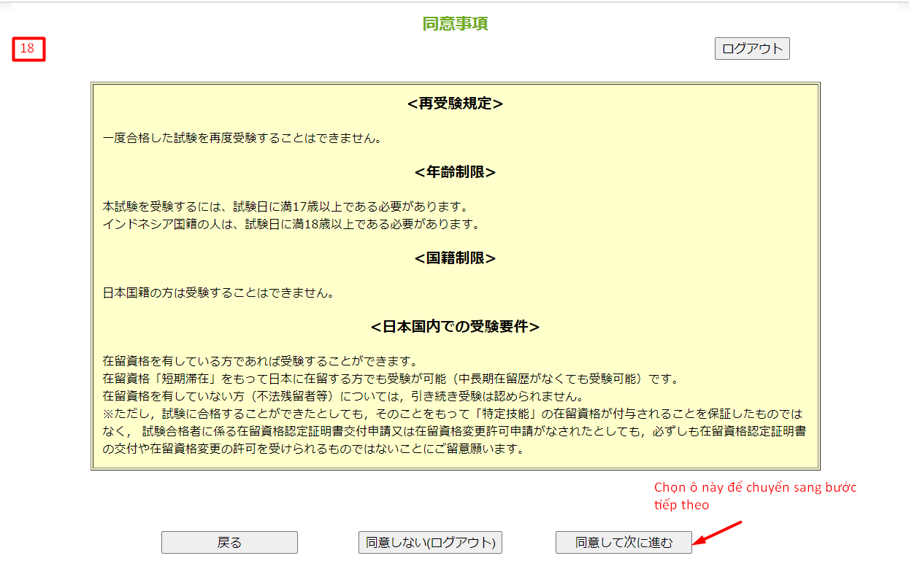Click the red boxed number 18
Viewport: 909px width, 588px height.
click(28, 49)
